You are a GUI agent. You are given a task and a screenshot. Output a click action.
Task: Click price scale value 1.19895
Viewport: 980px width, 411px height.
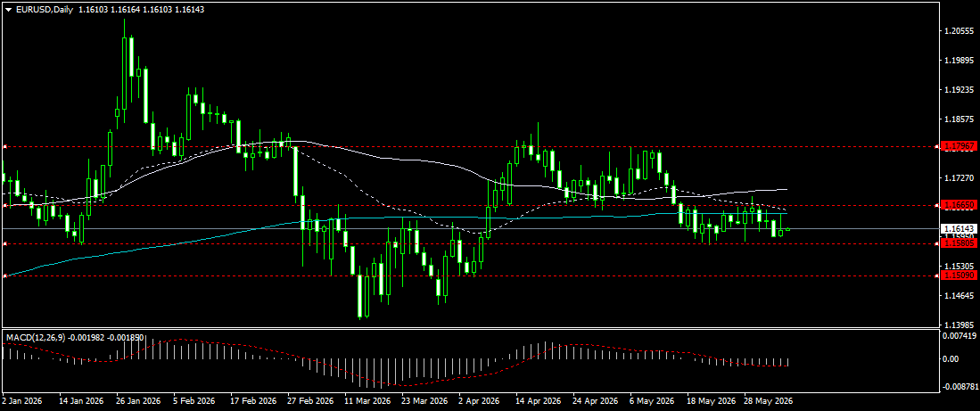tap(958, 61)
